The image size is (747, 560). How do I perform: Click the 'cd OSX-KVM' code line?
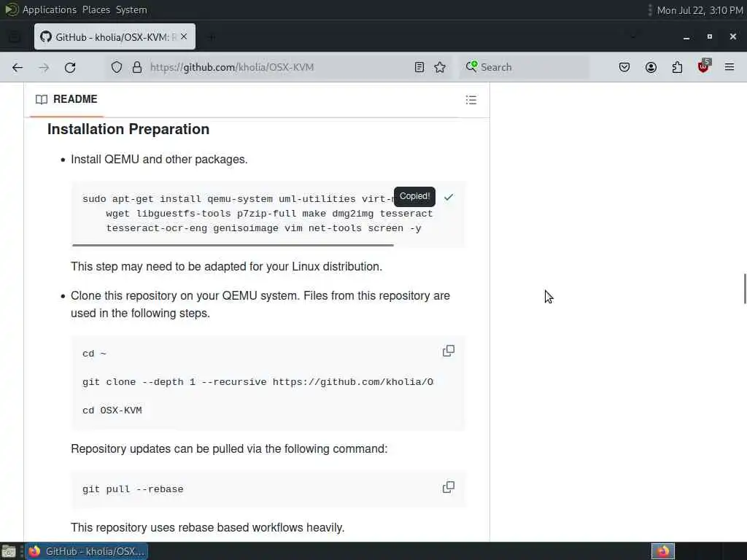point(112,411)
